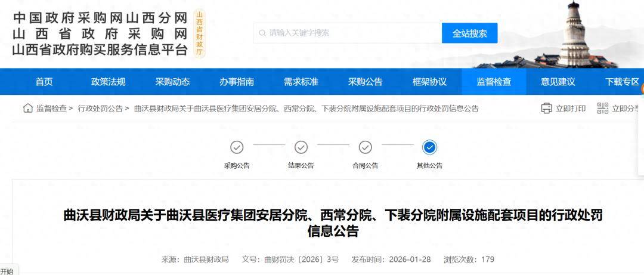The height and width of the screenshot is (275, 644).
Task: Click the home icon in breadcrumb
Action: [x=28, y=109]
